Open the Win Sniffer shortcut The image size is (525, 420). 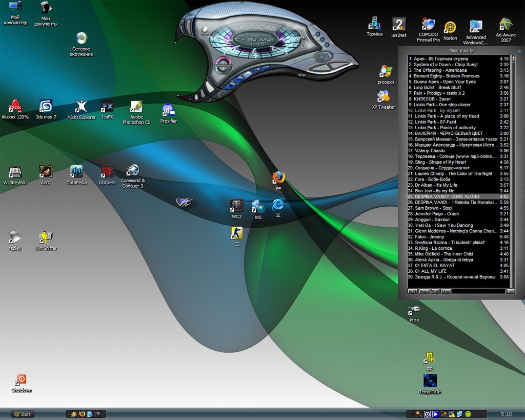click(x=46, y=237)
